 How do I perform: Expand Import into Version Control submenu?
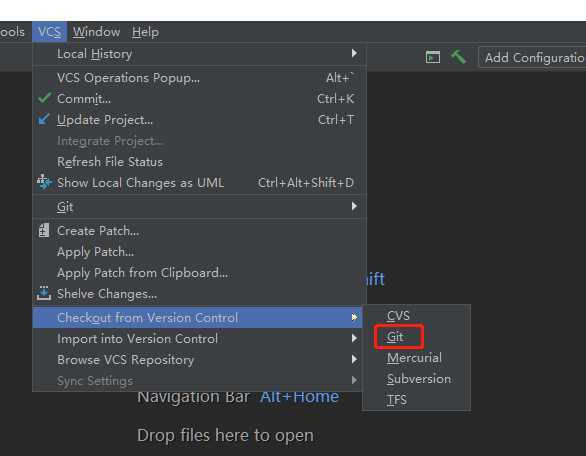pyautogui.click(x=197, y=339)
